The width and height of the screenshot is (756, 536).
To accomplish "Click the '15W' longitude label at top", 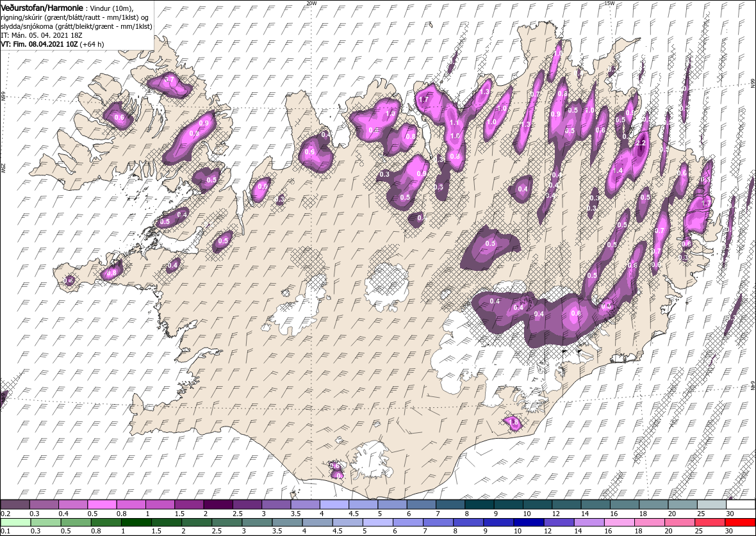I will [609, 3].
